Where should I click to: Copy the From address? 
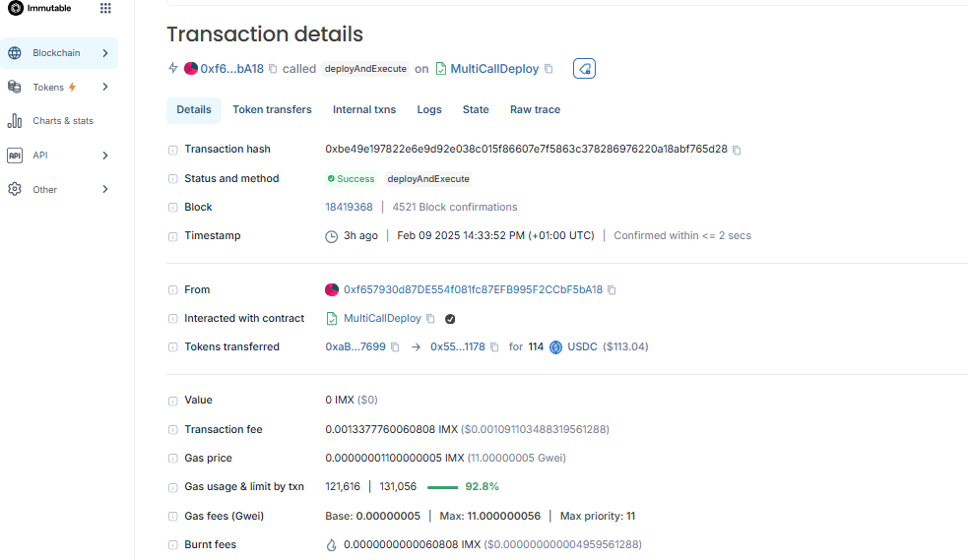coord(612,290)
